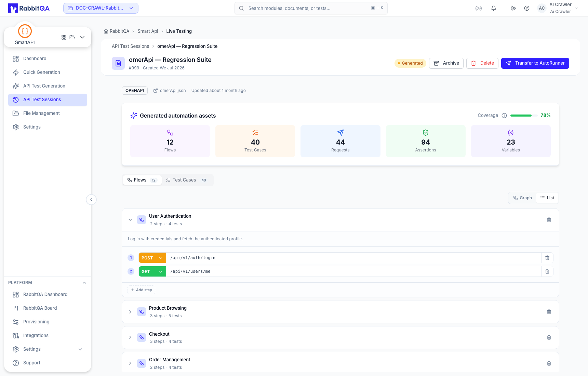The height and width of the screenshot is (376, 588).
Task: Click the Variables card icon
Action: tap(511, 133)
